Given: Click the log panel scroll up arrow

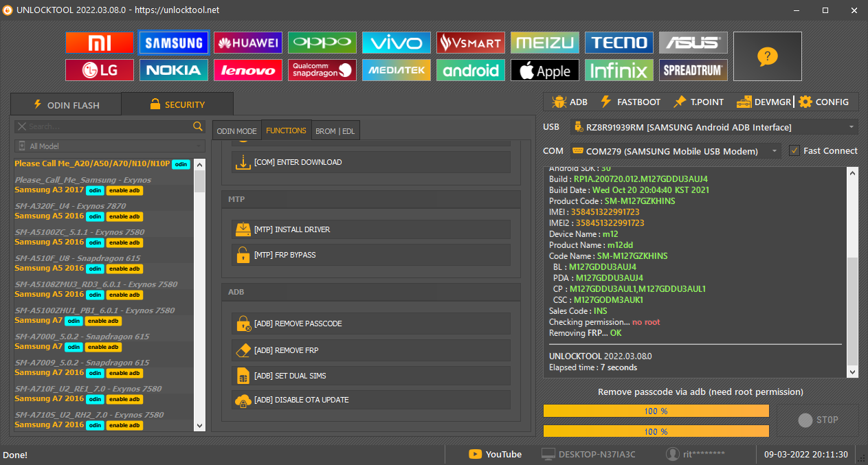Looking at the screenshot, I should coord(853,173).
